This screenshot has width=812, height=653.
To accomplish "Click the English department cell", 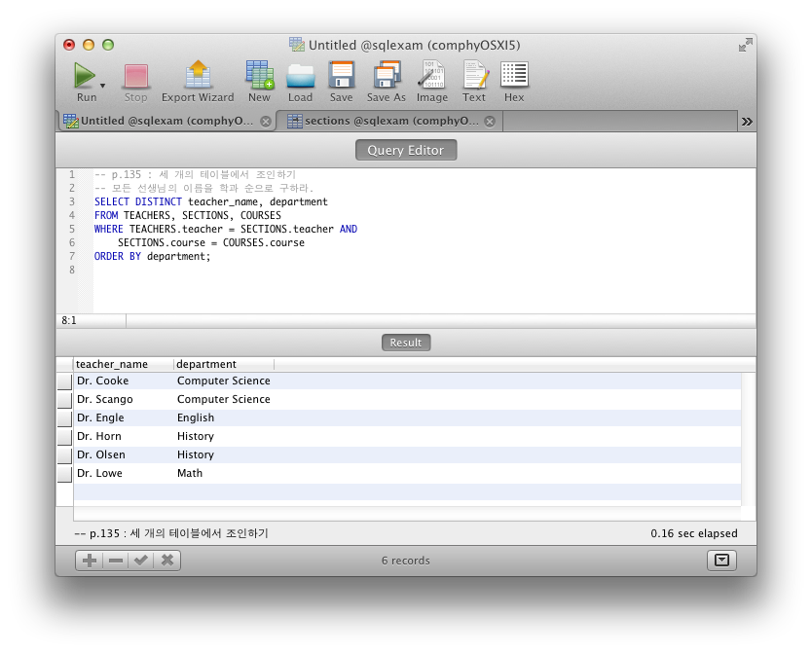I will (224, 417).
